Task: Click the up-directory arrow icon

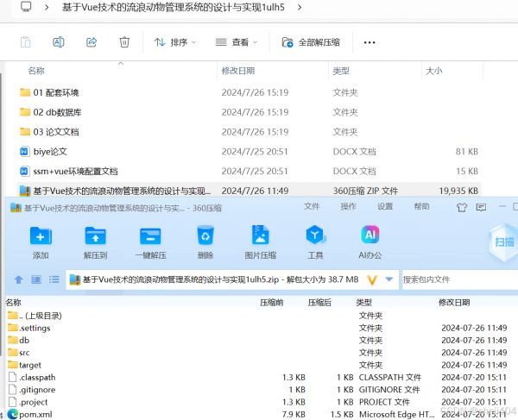Action: tap(18, 279)
